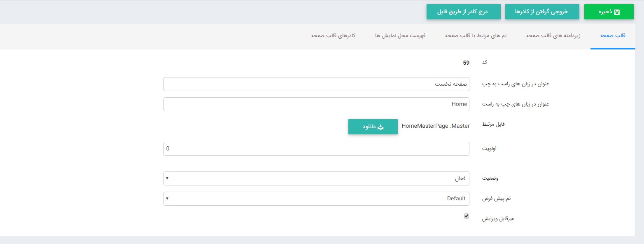The image size is (644, 244).
Task: Go to تم های مرتبط با قالب صفحه tab
Action: (x=476, y=36)
